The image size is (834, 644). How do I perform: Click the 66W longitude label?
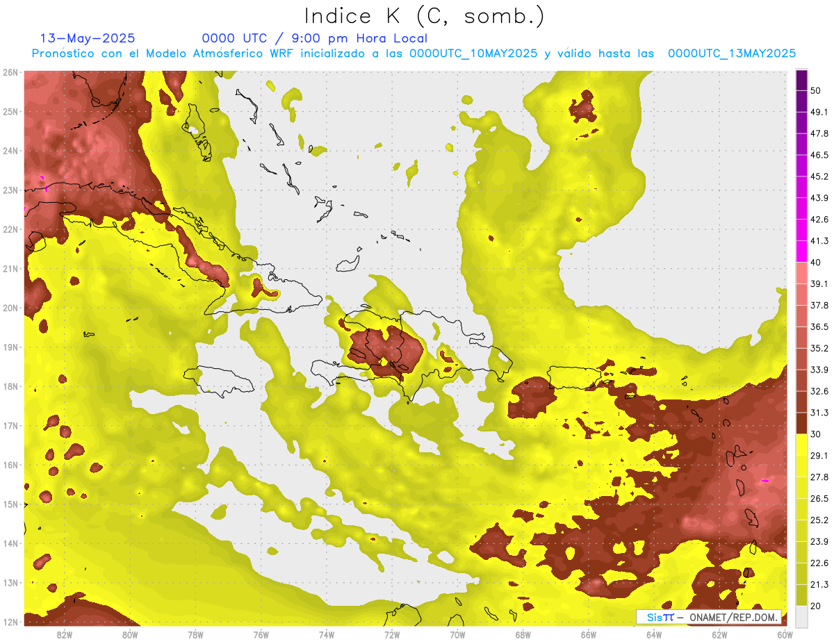click(589, 635)
